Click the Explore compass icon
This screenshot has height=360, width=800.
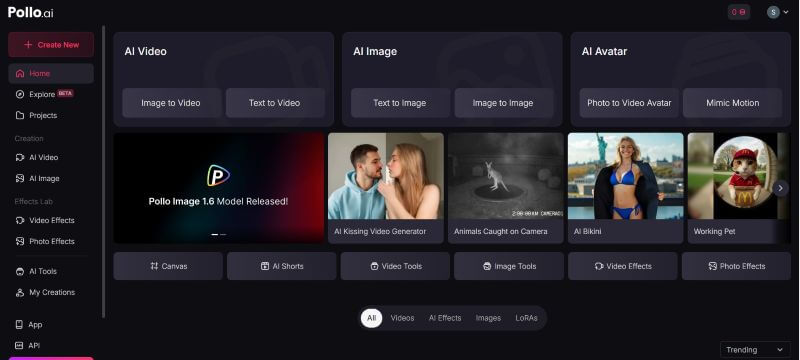pyautogui.click(x=20, y=94)
